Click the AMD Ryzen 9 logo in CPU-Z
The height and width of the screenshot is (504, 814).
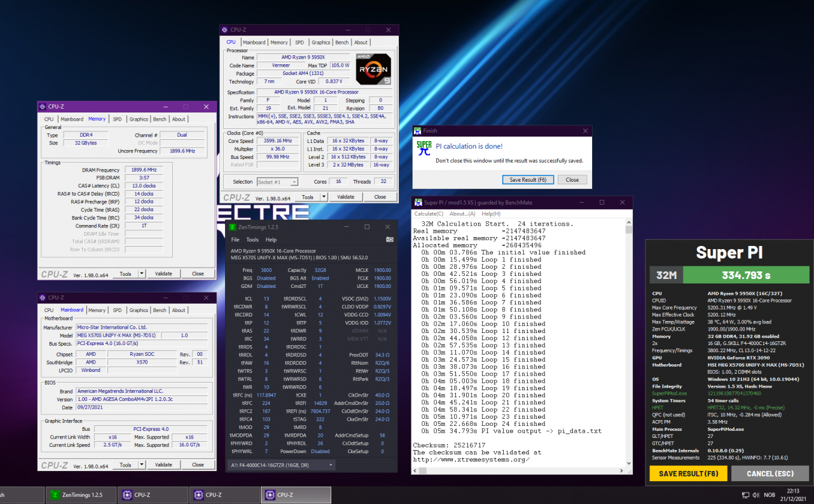click(x=373, y=69)
